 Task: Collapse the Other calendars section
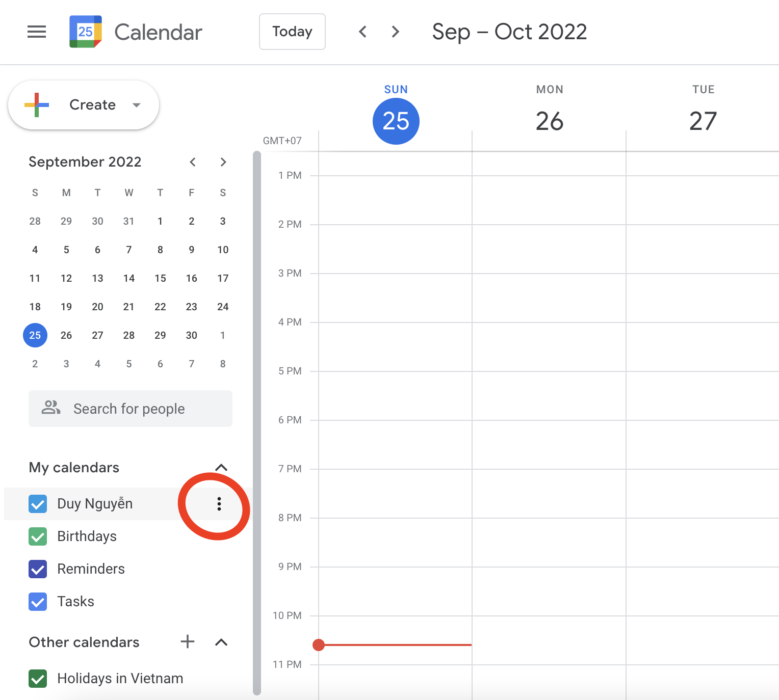tap(221, 642)
